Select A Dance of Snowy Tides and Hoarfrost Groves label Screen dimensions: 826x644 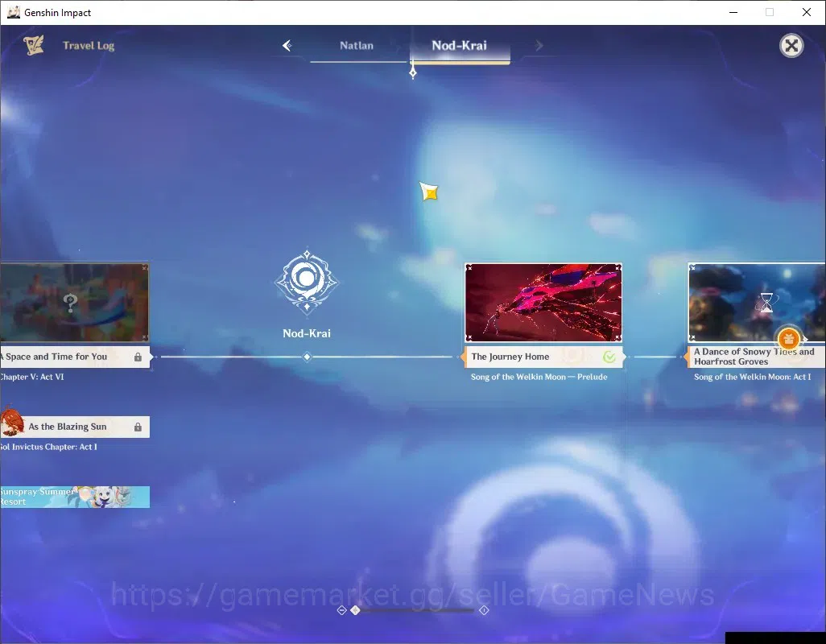tap(755, 357)
